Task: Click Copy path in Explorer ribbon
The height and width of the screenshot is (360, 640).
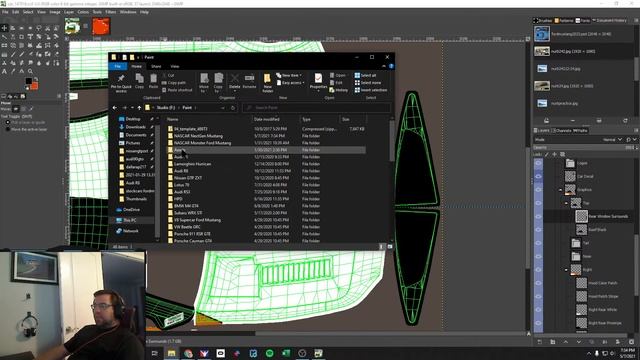Action: 174,83
